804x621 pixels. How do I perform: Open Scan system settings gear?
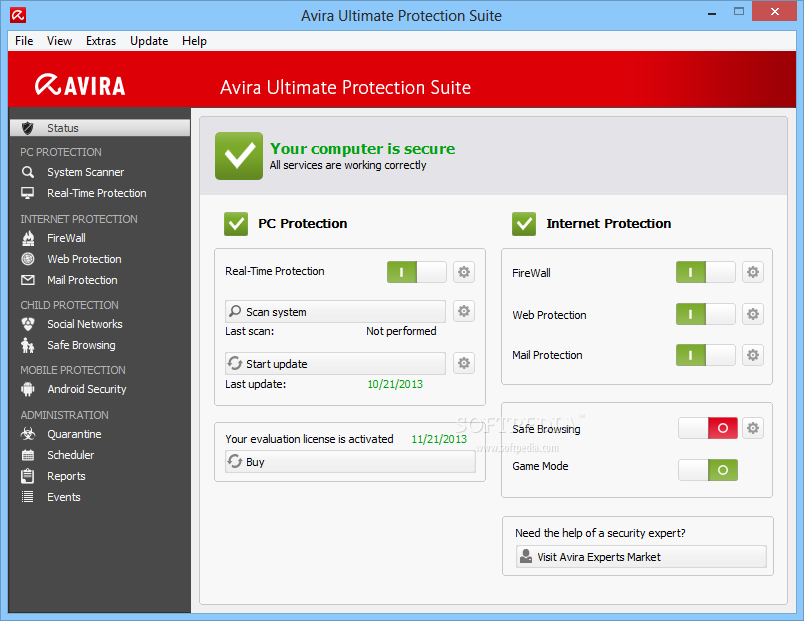[x=464, y=311]
